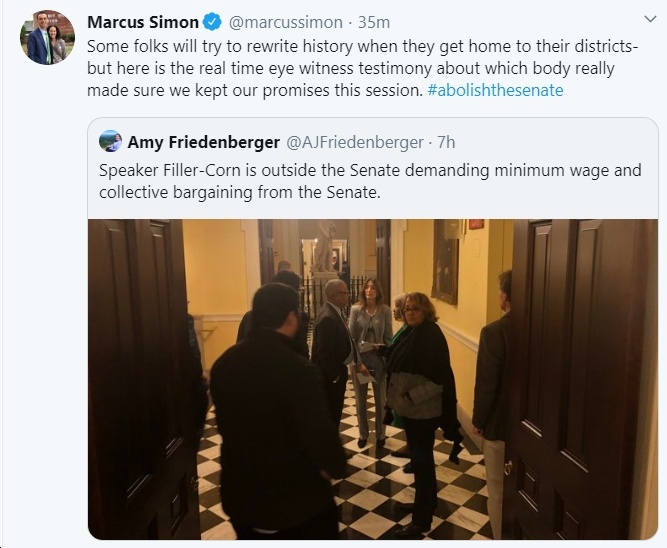Open the @marcussimon handle link
The image size is (667, 548).
click(x=285, y=22)
